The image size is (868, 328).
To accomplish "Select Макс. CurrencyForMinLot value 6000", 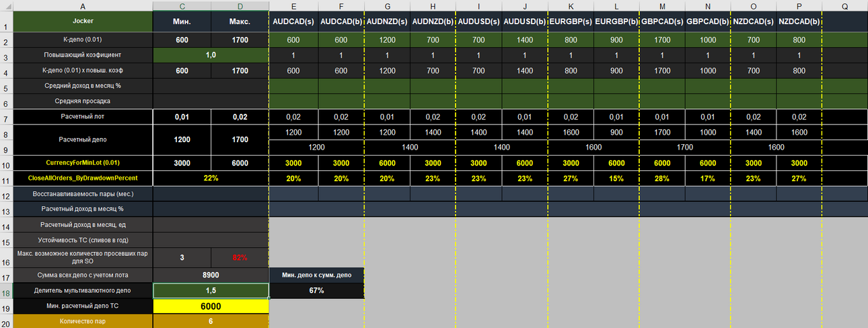I will [x=240, y=163].
